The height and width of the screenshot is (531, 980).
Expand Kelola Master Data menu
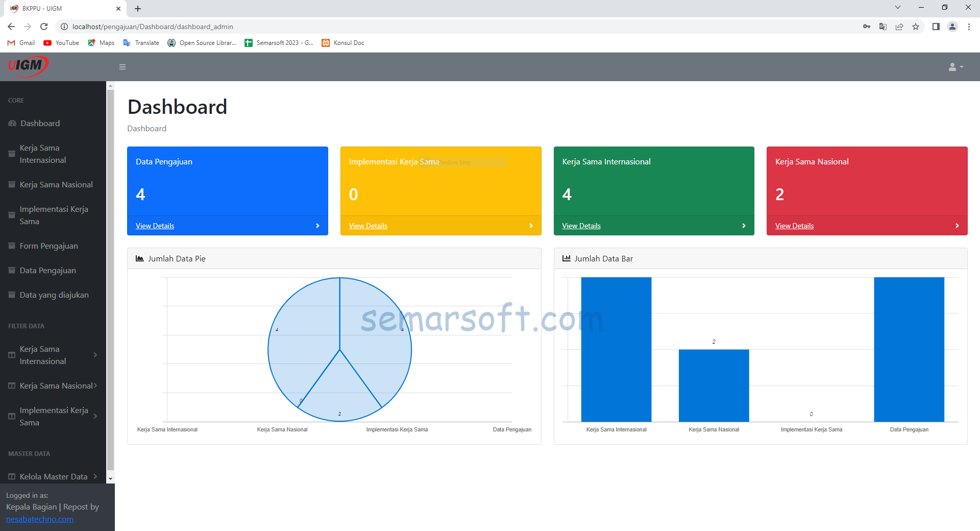(53, 477)
